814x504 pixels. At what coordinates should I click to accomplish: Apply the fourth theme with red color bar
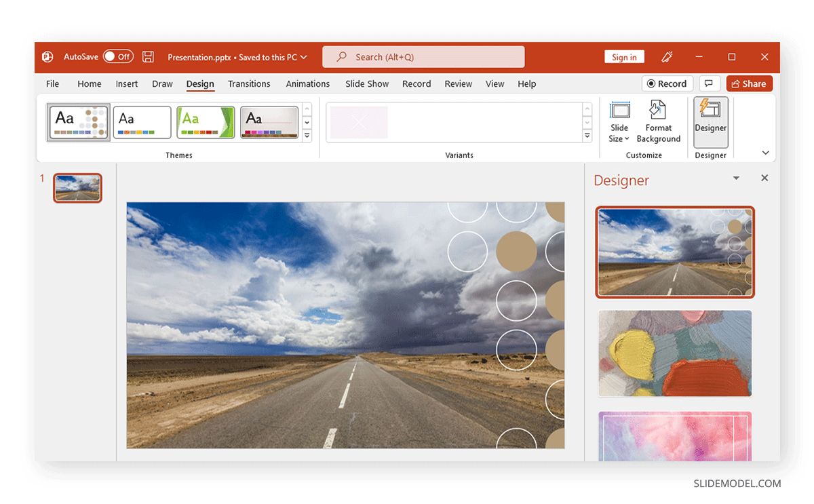point(269,122)
